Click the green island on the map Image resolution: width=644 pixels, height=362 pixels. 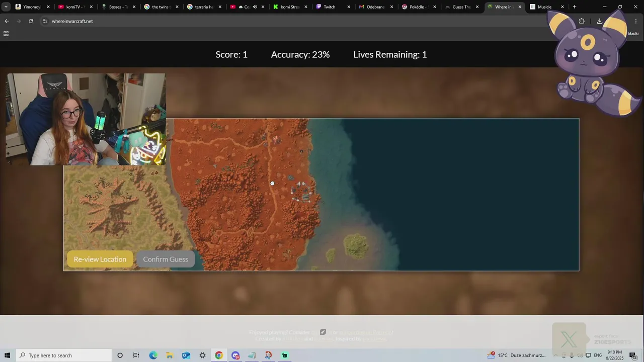pyautogui.click(x=356, y=245)
